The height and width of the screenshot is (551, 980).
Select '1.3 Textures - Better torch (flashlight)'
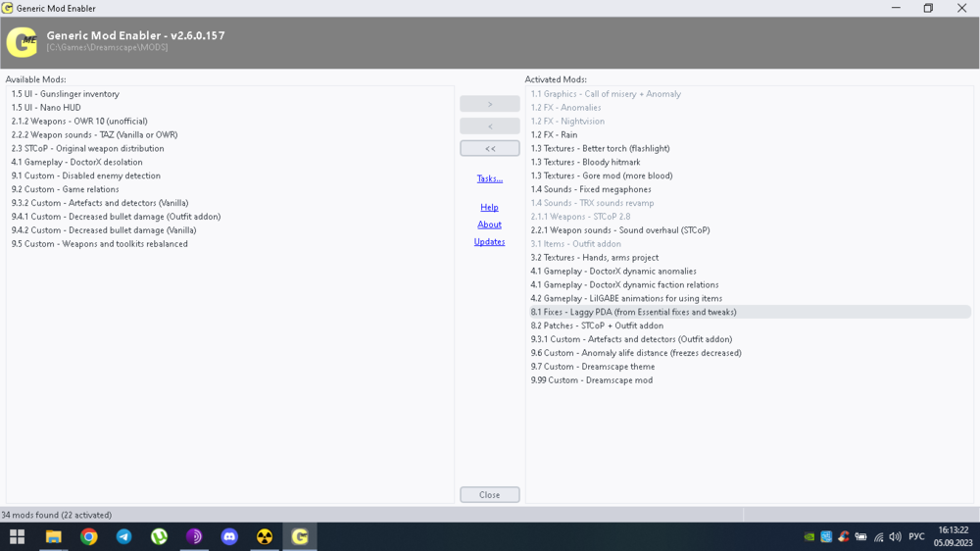(x=600, y=149)
